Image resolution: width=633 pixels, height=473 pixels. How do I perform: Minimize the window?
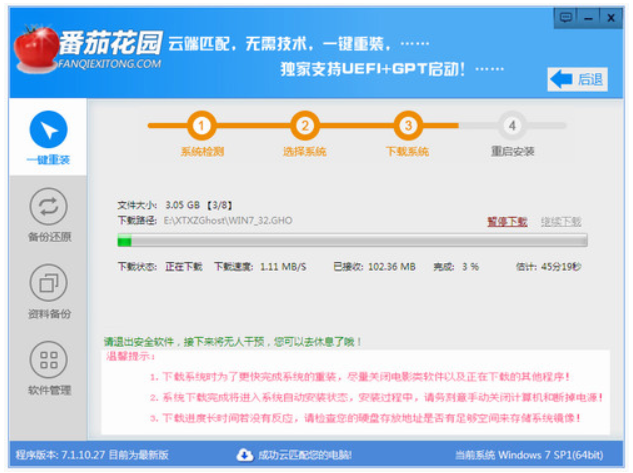(588, 18)
